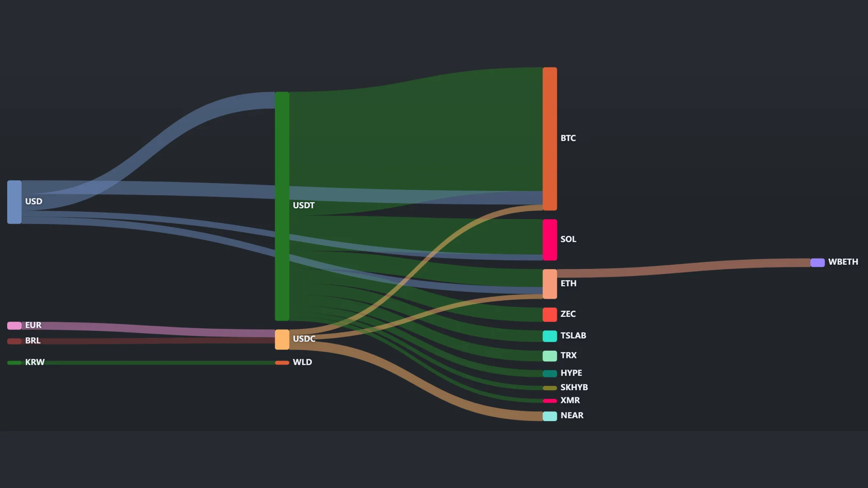Click the light green TRX node
Viewport: 868px width, 488px height.
550,356
